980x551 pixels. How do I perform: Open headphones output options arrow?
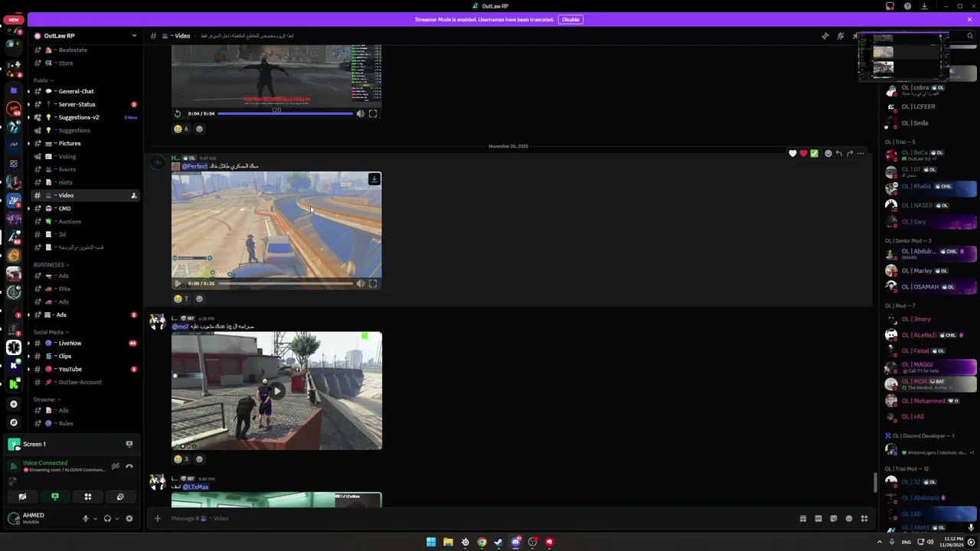(x=116, y=518)
